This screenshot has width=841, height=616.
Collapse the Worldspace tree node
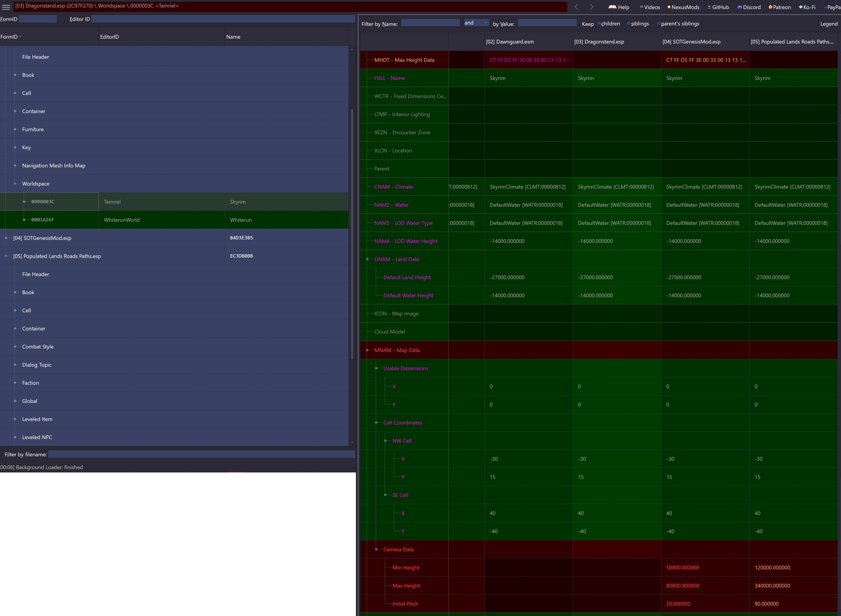tap(15, 184)
